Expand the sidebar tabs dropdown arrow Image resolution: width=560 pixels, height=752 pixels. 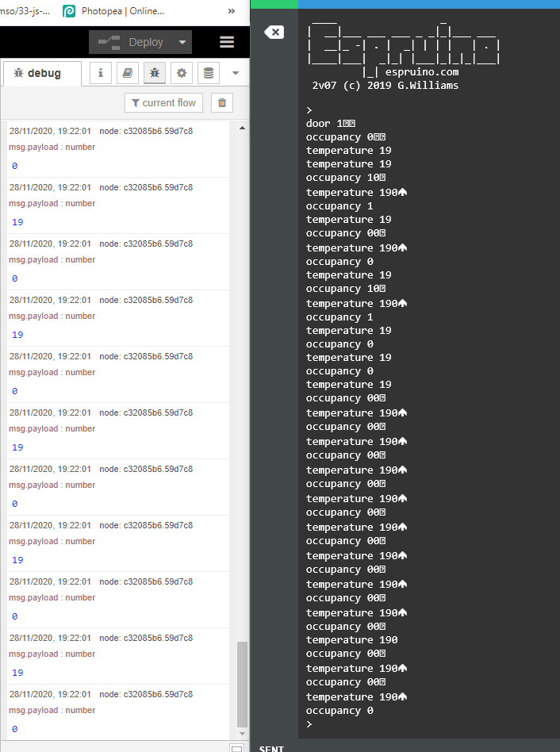click(x=235, y=73)
